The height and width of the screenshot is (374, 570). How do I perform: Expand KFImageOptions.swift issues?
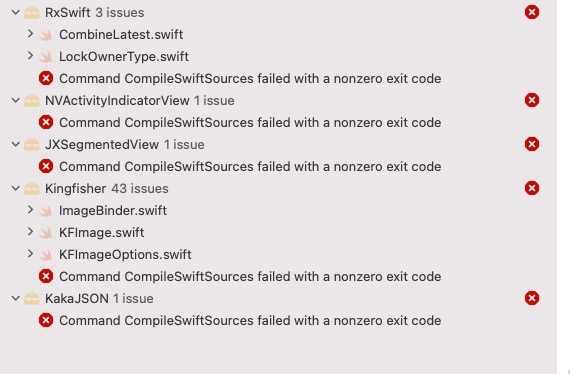point(31,254)
